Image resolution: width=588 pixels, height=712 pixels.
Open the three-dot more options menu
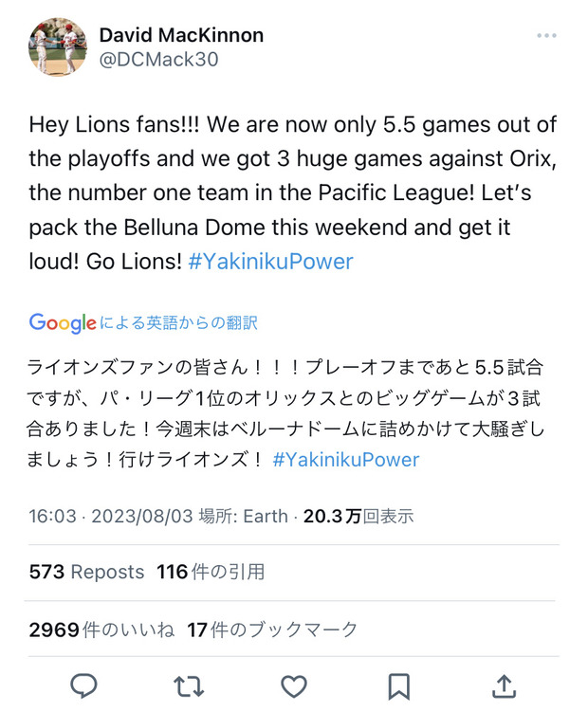[x=546, y=36]
